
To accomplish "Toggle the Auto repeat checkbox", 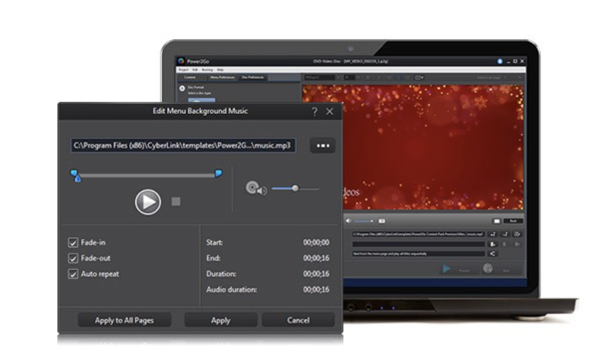I will (73, 274).
